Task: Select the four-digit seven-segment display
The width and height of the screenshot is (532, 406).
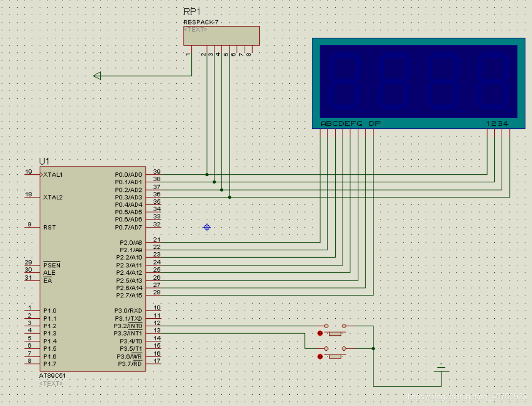Action: click(418, 83)
